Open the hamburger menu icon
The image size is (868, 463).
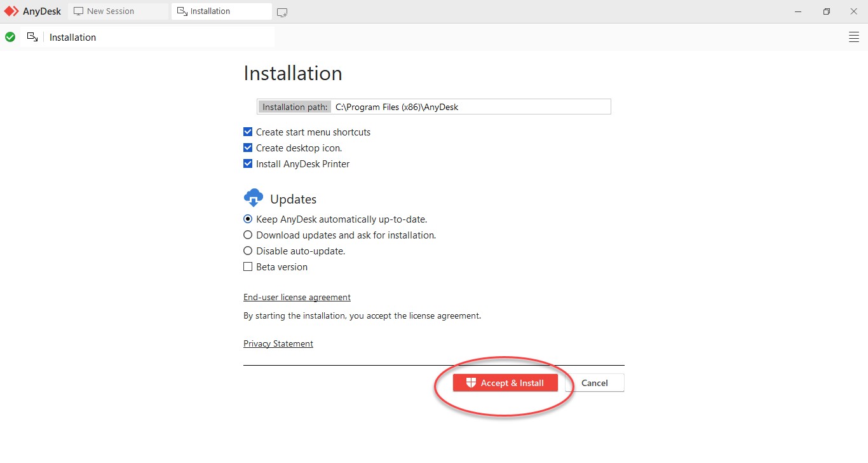coord(854,38)
